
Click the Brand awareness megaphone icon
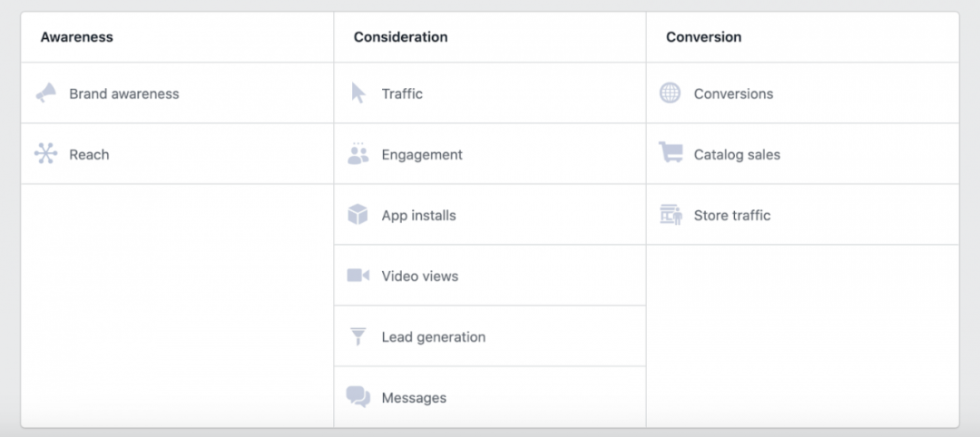pos(45,93)
